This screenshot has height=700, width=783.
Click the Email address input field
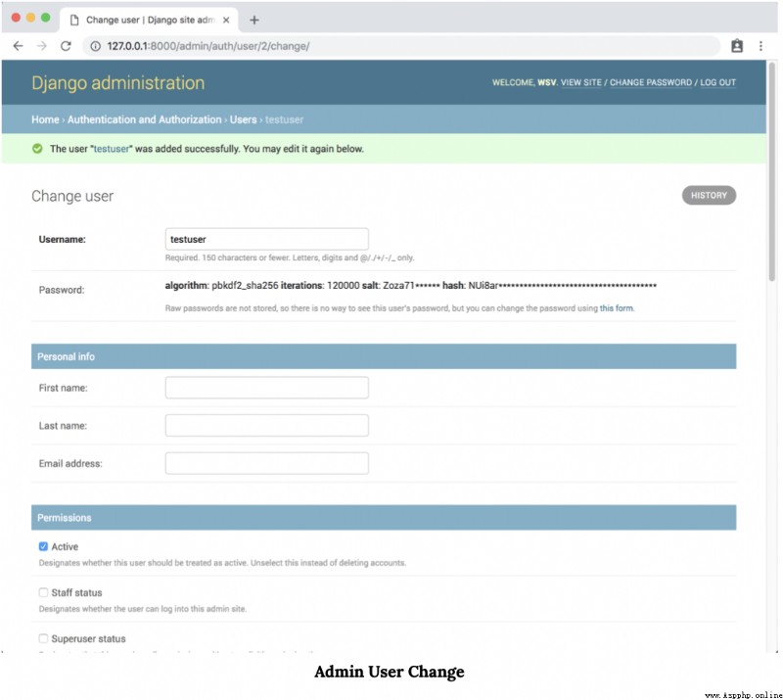[266, 463]
